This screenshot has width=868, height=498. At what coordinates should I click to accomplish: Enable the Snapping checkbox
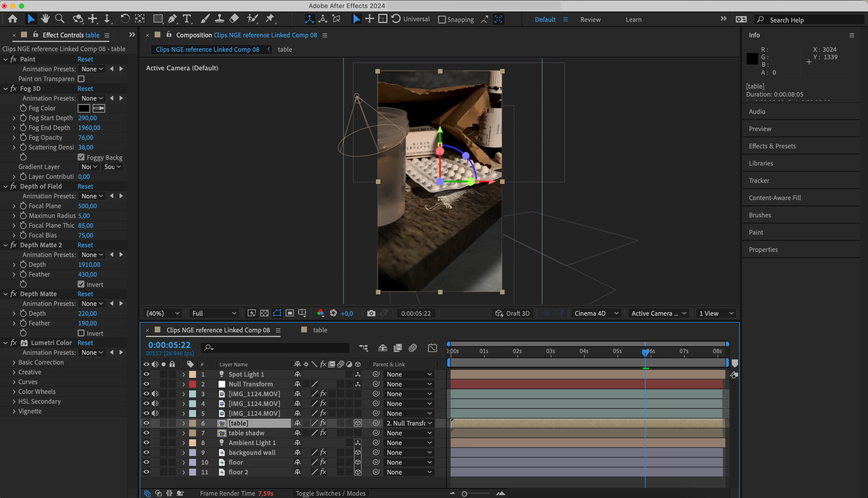(x=442, y=20)
